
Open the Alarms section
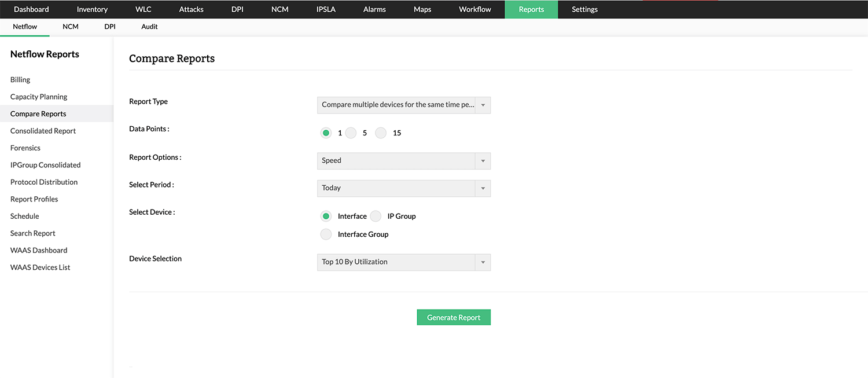[374, 9]
